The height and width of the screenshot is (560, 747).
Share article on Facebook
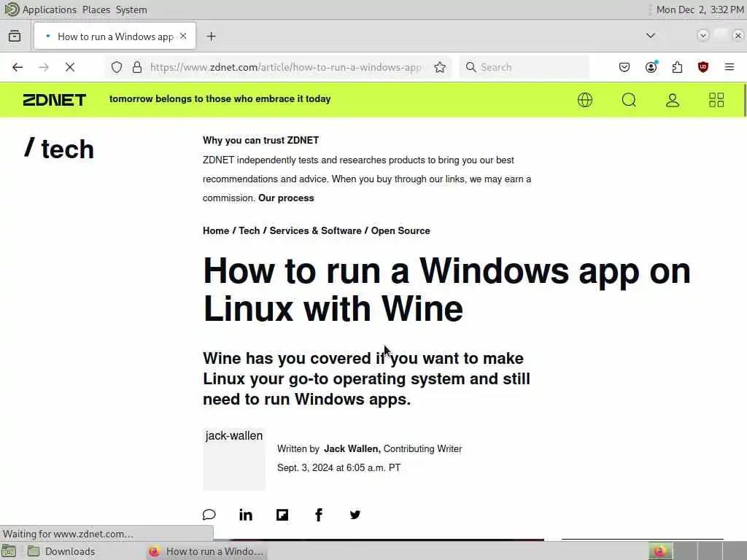pyautogui.click(x=319, y=515)
